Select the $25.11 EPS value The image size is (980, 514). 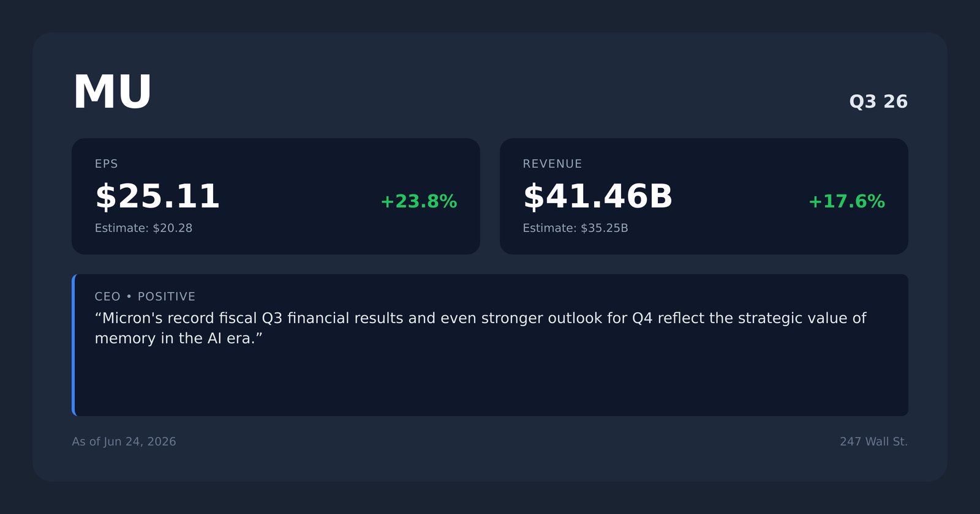pos(157,196)
